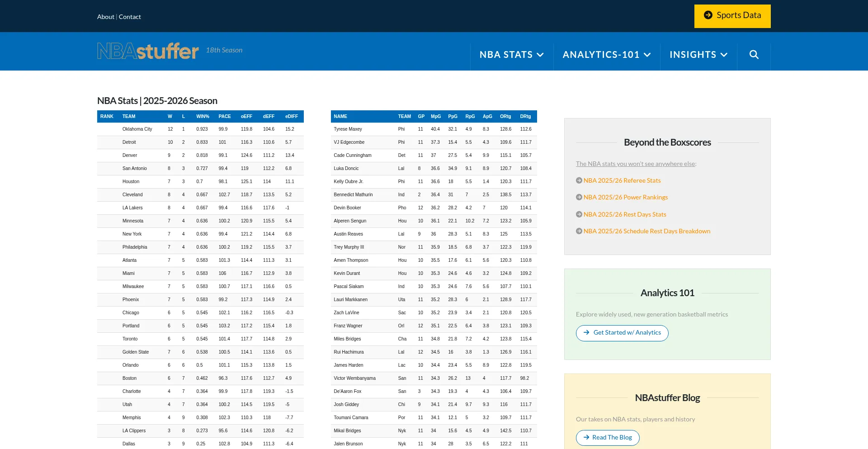Expand the NBA STATS dropdown menu
This screenshot has width=868, height=449.
pos(511,55)
